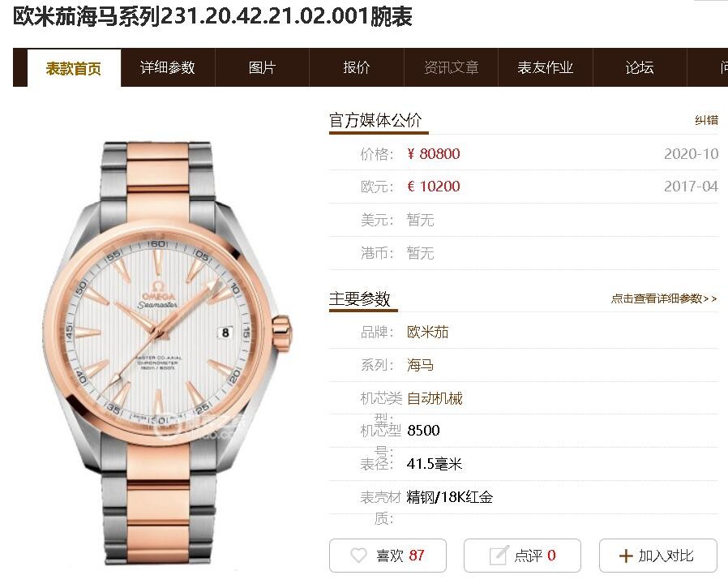Open the 海马 series link
728x588 pixels.
point(420,365)
